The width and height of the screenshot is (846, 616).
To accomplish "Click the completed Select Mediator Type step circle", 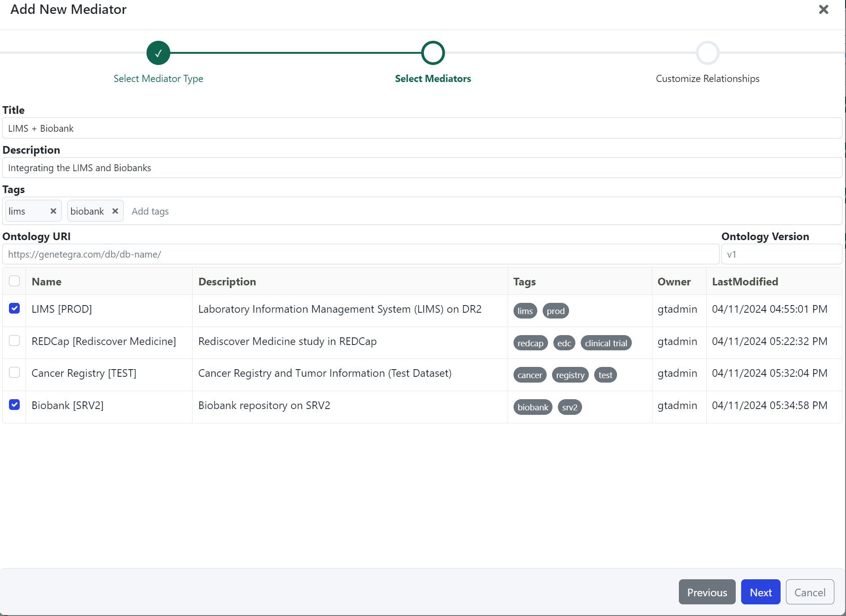I will pos(158,53).
